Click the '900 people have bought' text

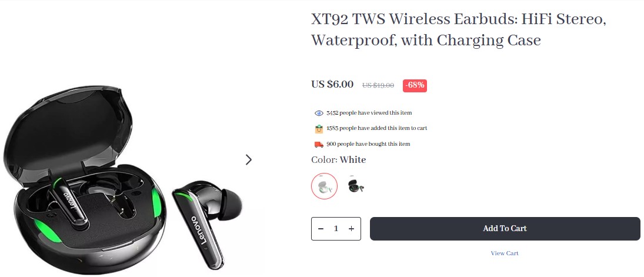click(368, 144)
